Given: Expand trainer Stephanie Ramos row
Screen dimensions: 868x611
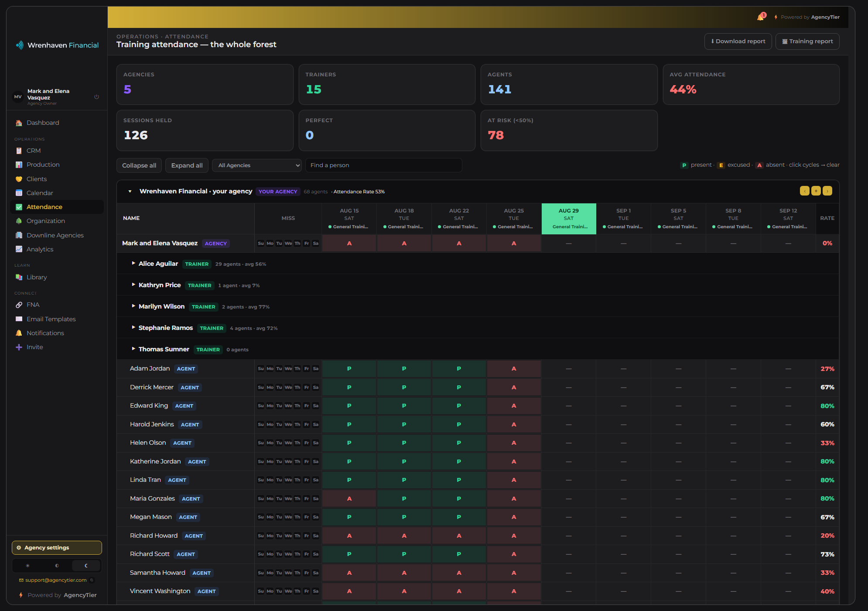Looking at the screenshot, I should tap(133, 327).
